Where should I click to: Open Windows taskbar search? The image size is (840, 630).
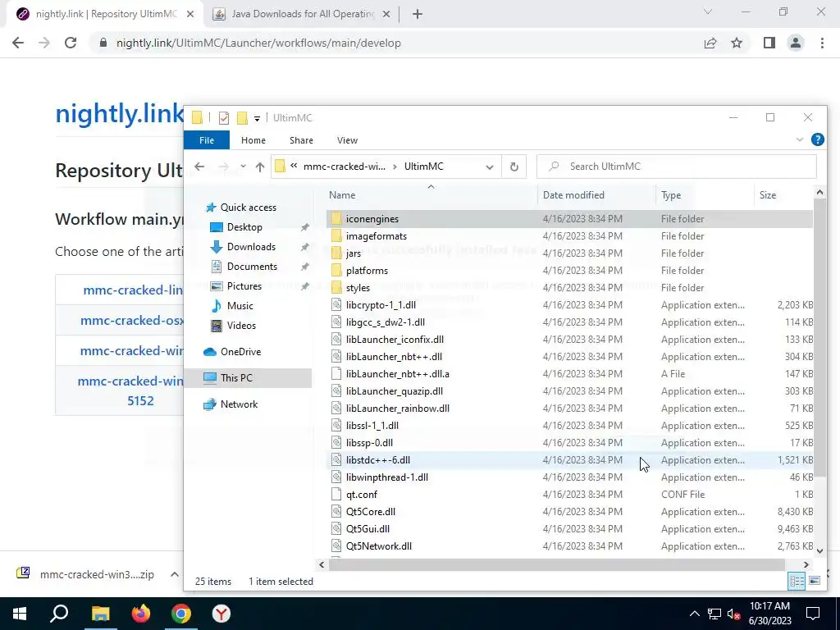tap(59, 614)
